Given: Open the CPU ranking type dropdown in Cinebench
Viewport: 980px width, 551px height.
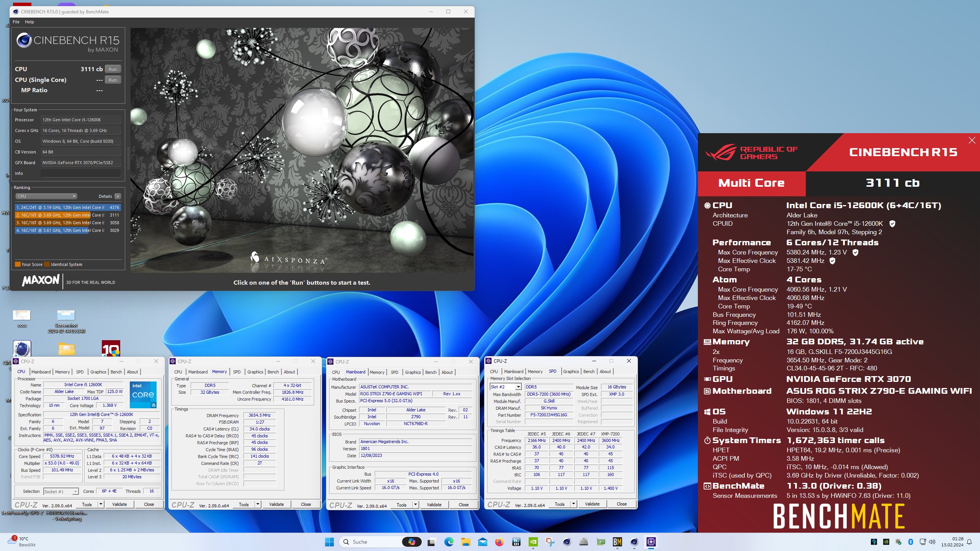Looking at the screenshot, I should tap(47, 196).
